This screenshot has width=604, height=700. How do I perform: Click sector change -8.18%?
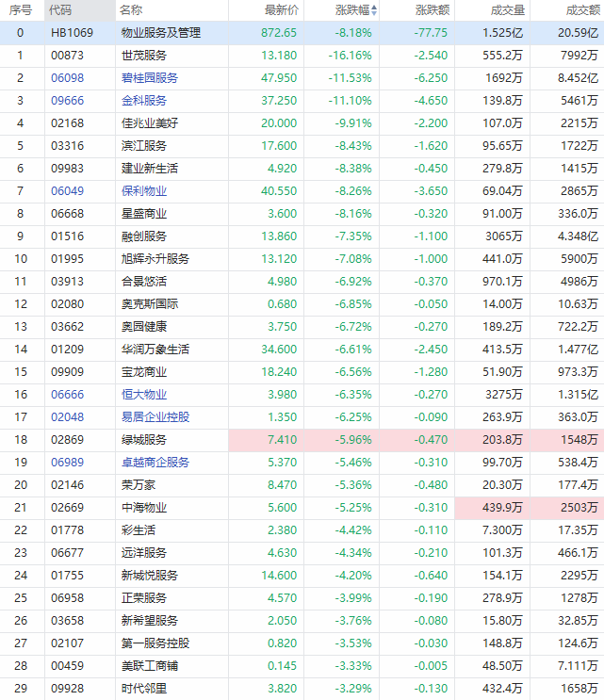(x=353, y=33)
